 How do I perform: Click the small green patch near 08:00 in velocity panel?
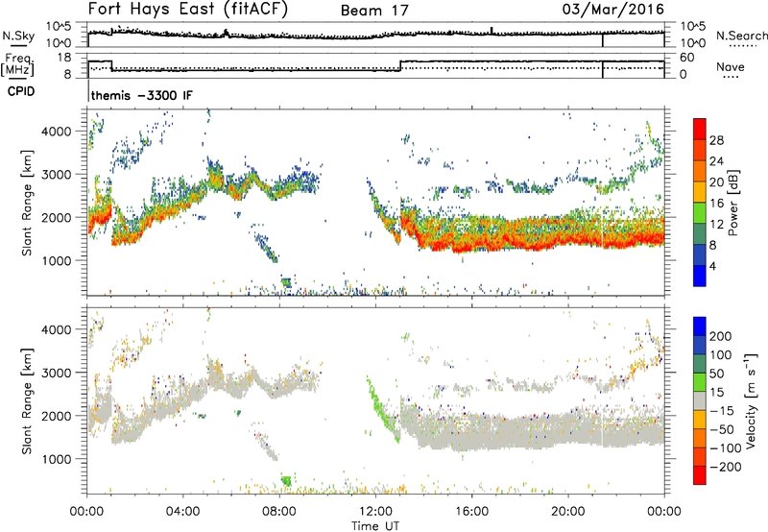click(285, 480)
